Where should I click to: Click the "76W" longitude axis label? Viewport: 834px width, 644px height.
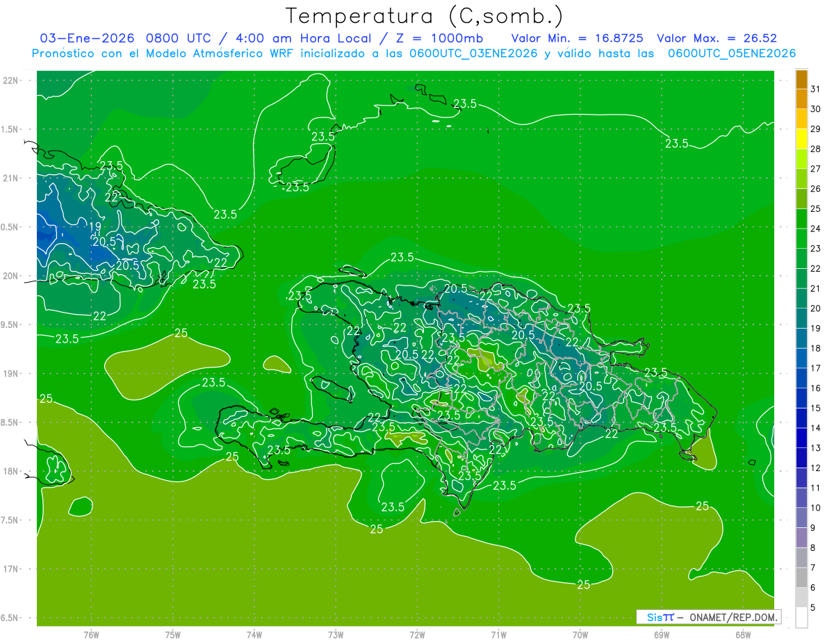pos(91,636)
